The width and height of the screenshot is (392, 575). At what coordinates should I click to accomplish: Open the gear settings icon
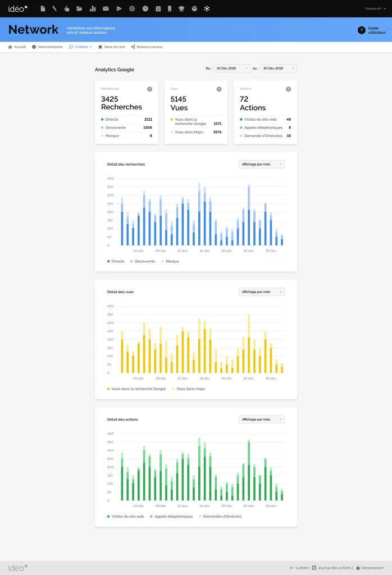click(132, 8)
